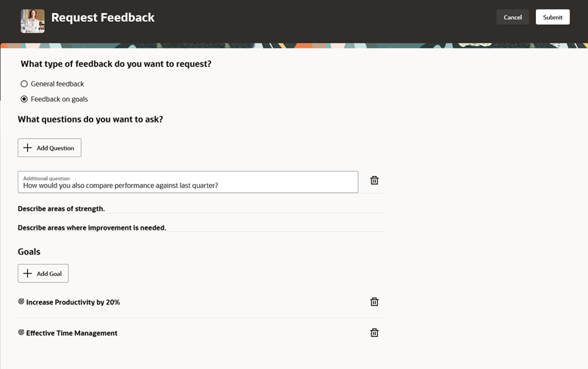Click the plus icon on Add Goal
The height and width of the screenshot is (369, 588).
[x=28, y=274]
